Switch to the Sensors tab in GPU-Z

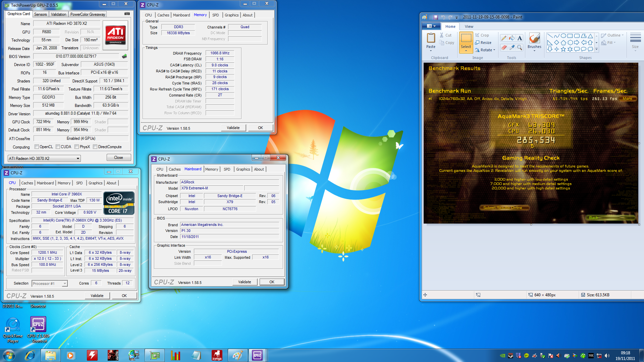coord(40,14)
